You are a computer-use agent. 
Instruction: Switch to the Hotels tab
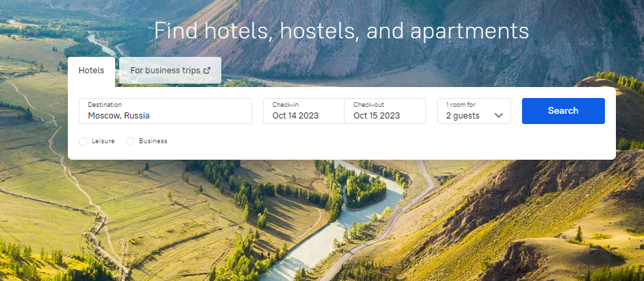click(x=91, y=70)
